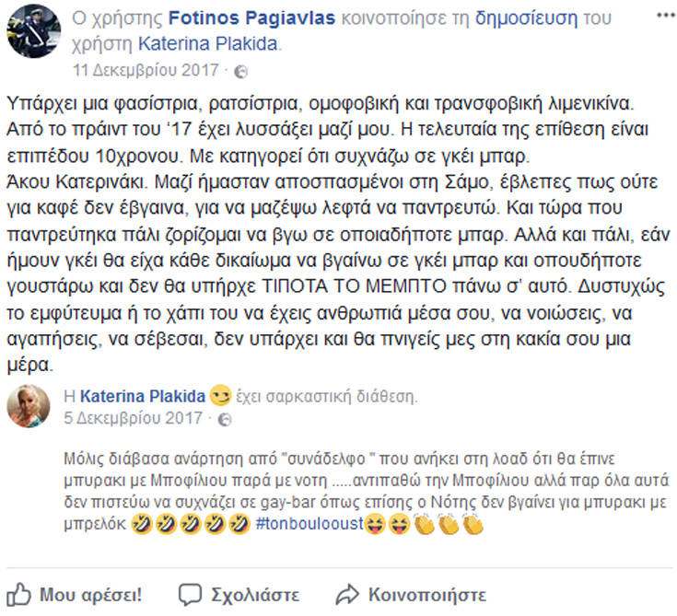The height and width of the screenshot is (616, 677).
Task: Click the globe icon beside 11 Δεκεμβρίου 2017
Action: point(240,71)
